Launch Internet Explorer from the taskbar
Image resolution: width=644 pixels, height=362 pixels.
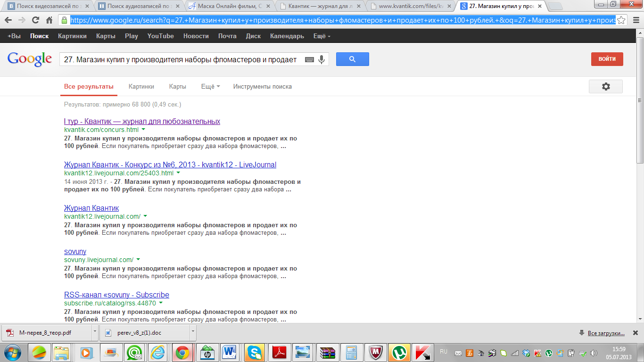(158, 352)
